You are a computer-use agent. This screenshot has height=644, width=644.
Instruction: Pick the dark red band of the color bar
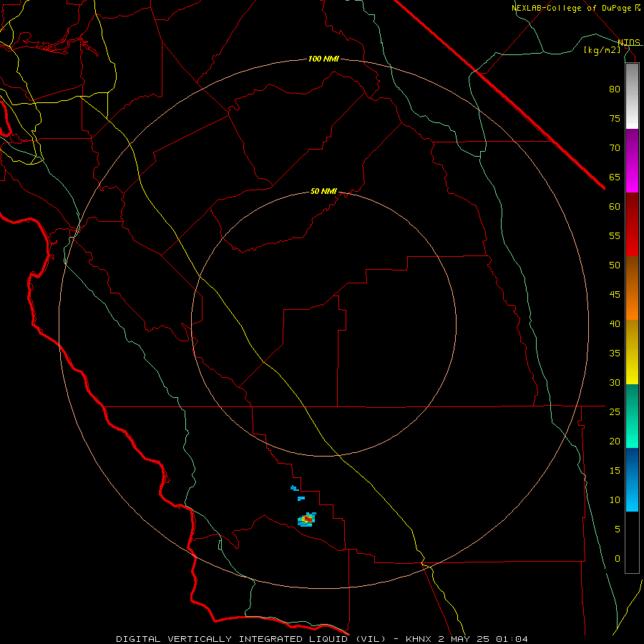click(632, 225)
